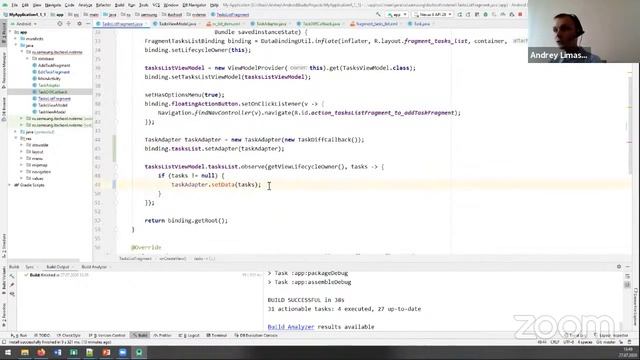This screenshot has width=640, height=360.
Task: Switch to fragment_tasks_list.xml editor tab
Action: coord(376,24)
